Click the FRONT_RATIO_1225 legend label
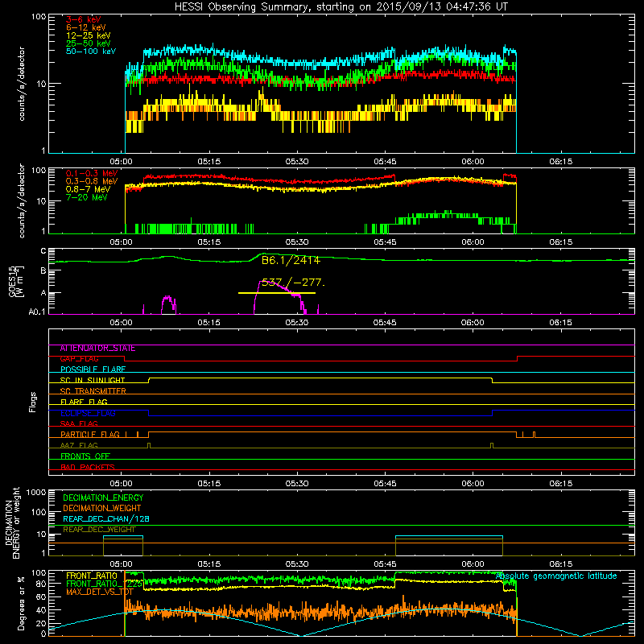The image size is (644, 644). (x=105, y=584)
